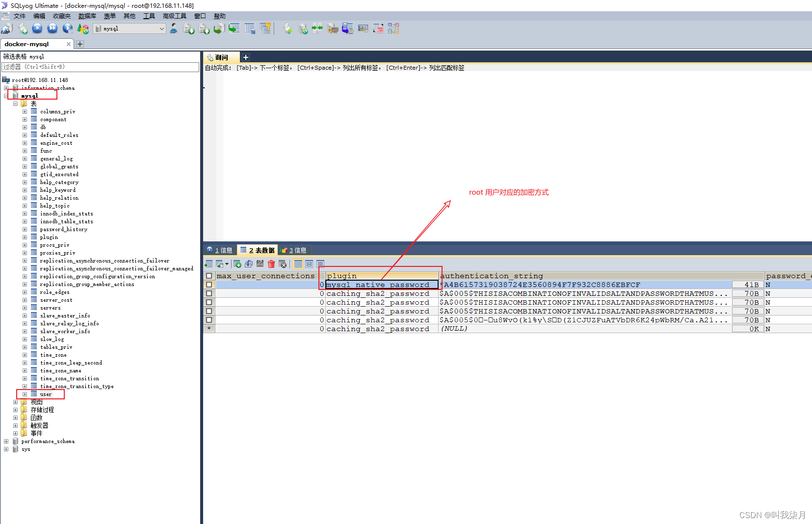Viewport: 812px width, 524px height.
Task: Click the schema synchronization arrows icon
Action: pyautogui.click(x=317, y=28)
